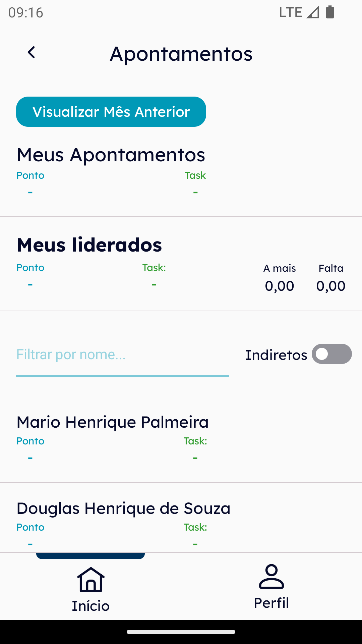Tap the LTE signal strength icon
The width and height of the screenshot is (362, 644).
313,12
